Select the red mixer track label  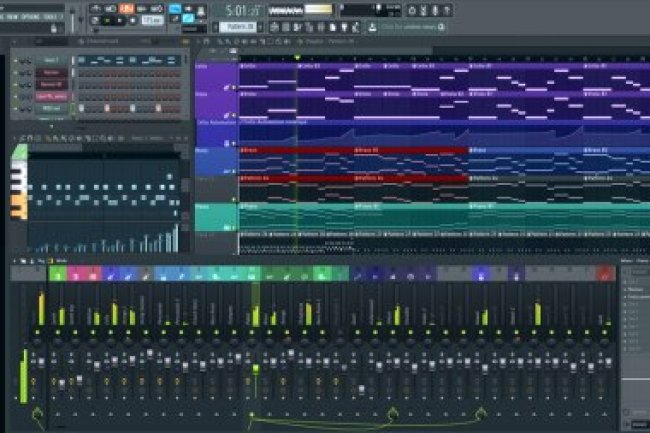(605, 274)
